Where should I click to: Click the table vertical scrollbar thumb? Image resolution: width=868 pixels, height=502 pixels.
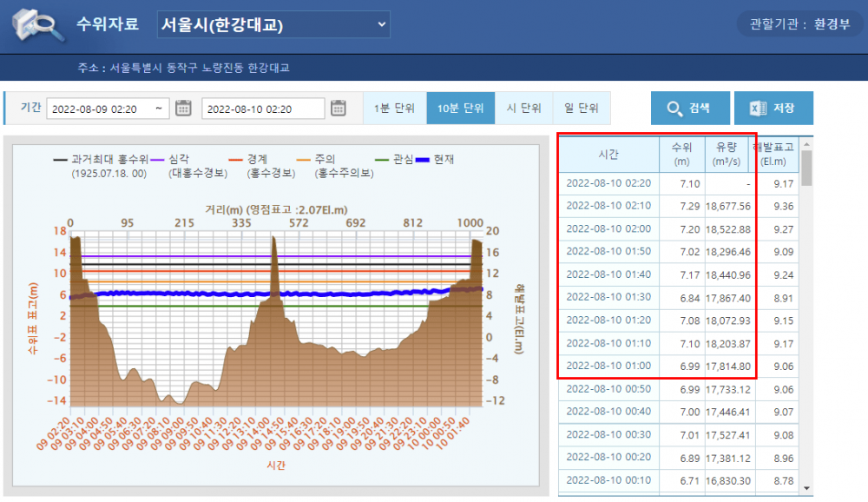(x=806, y=168)
